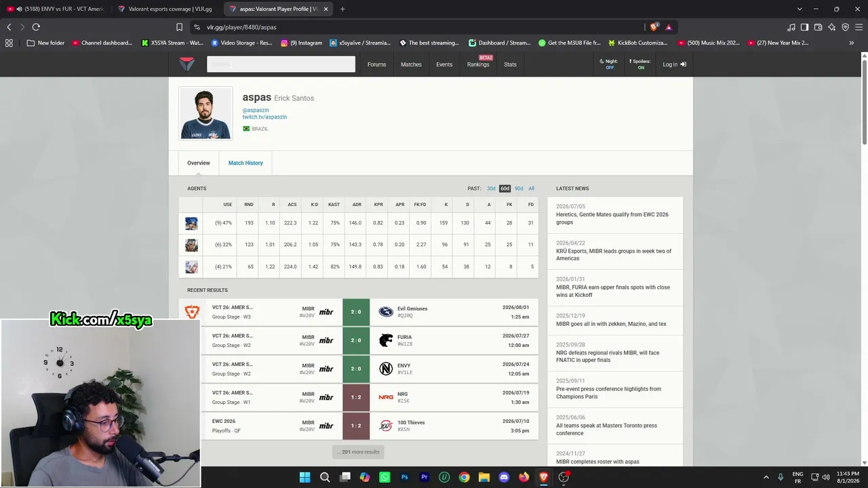The height and width of the screenshot is (488, 868).
Task: Open the Events menu item
Action: [x=444, y=64]
